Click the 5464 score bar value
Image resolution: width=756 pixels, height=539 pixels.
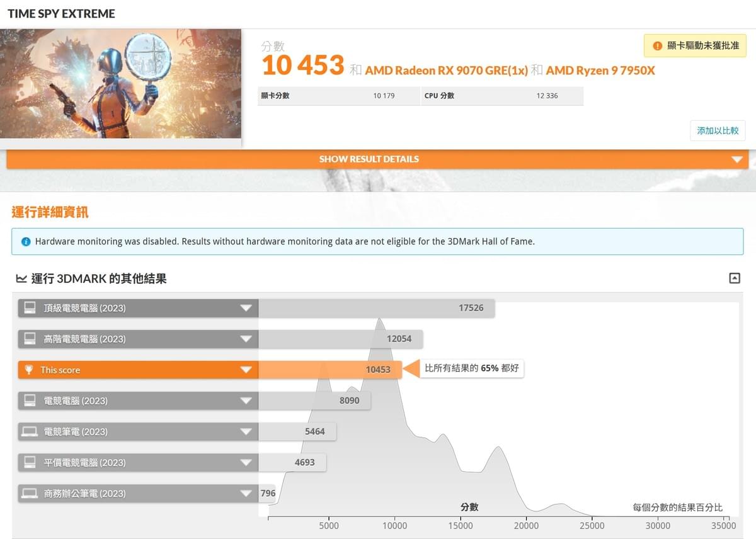[x=315, y=431]
